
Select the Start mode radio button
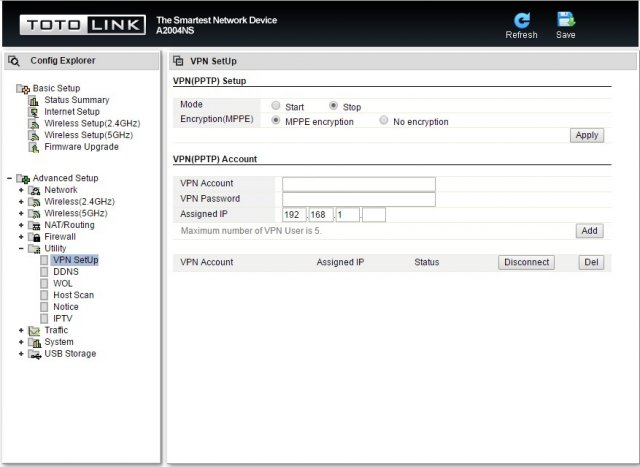point(276,106)
